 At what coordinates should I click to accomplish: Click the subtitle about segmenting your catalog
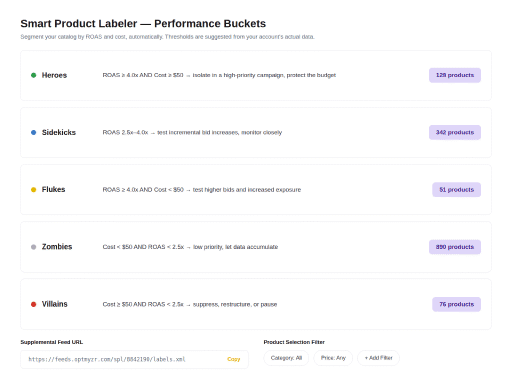(x=167, y=37)
